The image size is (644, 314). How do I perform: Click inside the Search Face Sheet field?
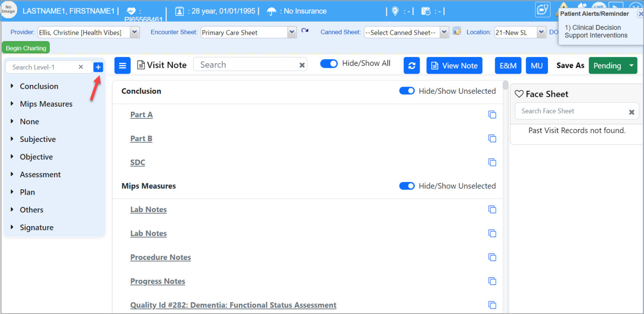570,111
